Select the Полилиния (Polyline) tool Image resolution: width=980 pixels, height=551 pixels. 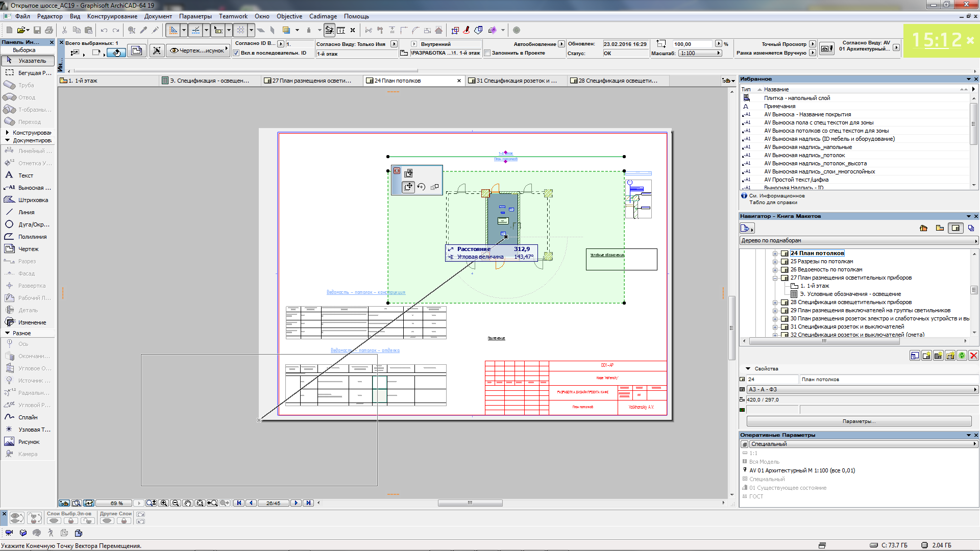(29, 236)
